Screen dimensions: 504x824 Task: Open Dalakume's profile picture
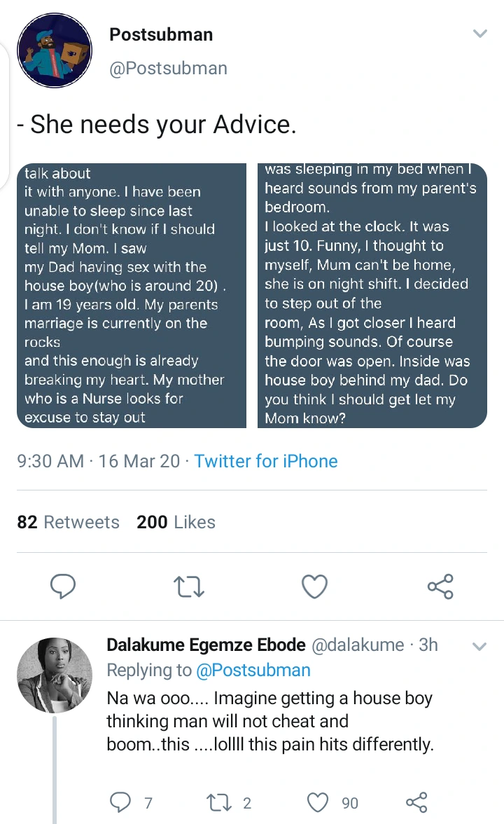(55, 674)
